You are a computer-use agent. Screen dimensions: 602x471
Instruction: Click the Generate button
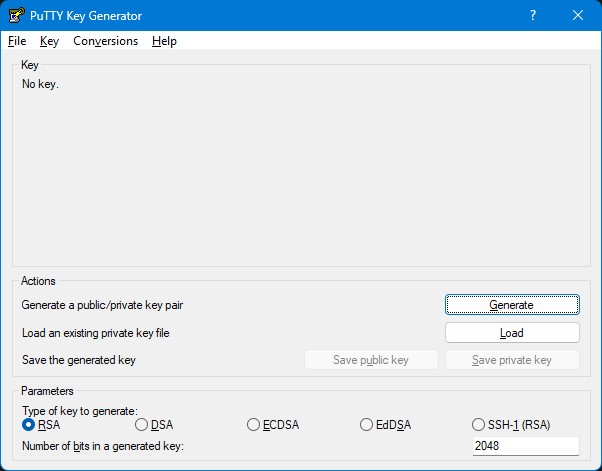click(512, 304)
